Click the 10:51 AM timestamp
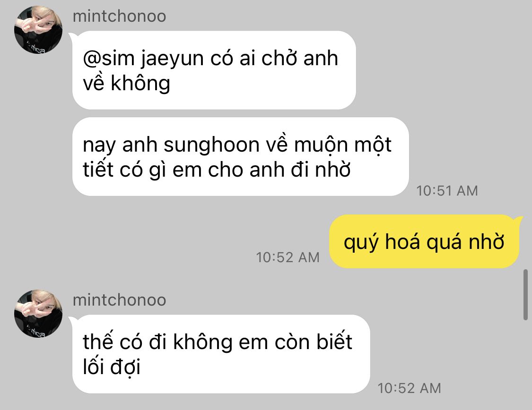The image size is (532, 410). click(447, 191)
